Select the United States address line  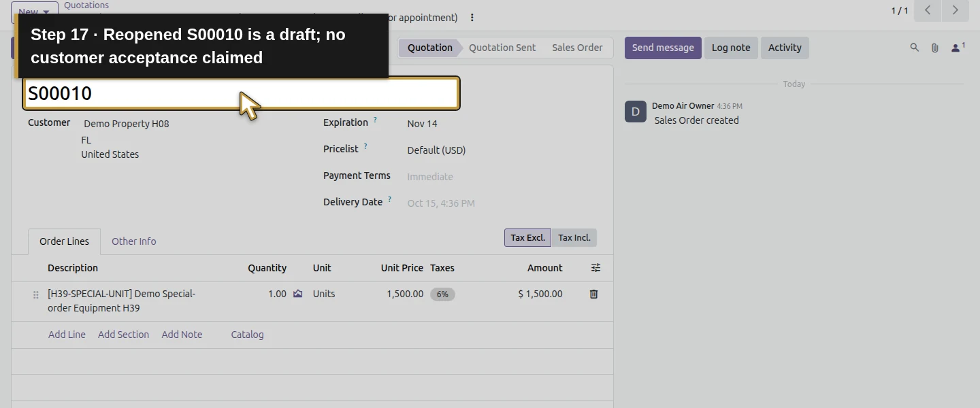point(110,154)
